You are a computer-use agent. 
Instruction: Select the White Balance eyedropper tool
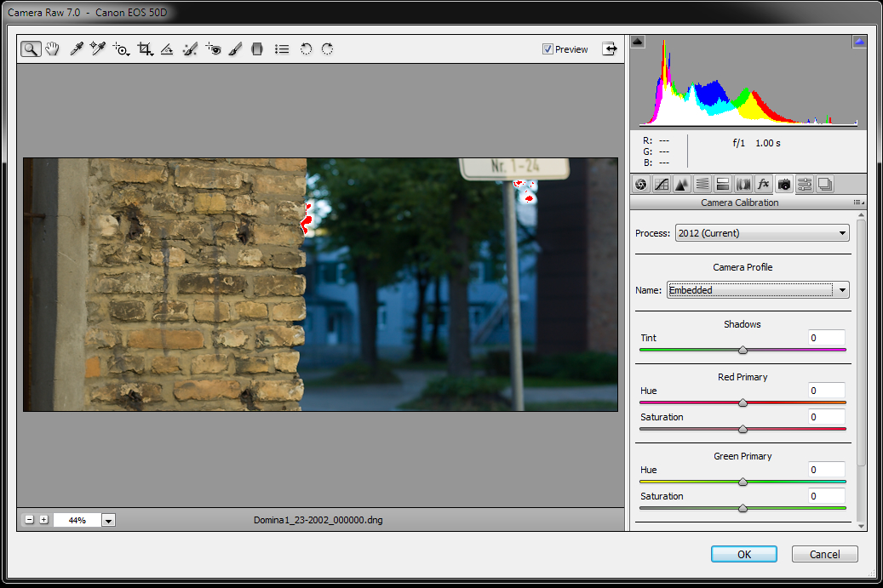pos(76,49)
